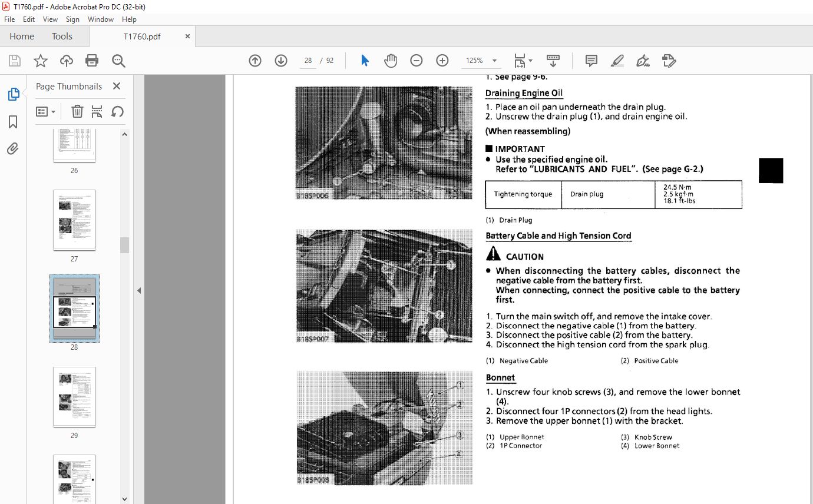Viewport: 813px width, 504px height.
Task: Print the document with the printer icon
Action: pyautogui.click(x=92, y=61)
